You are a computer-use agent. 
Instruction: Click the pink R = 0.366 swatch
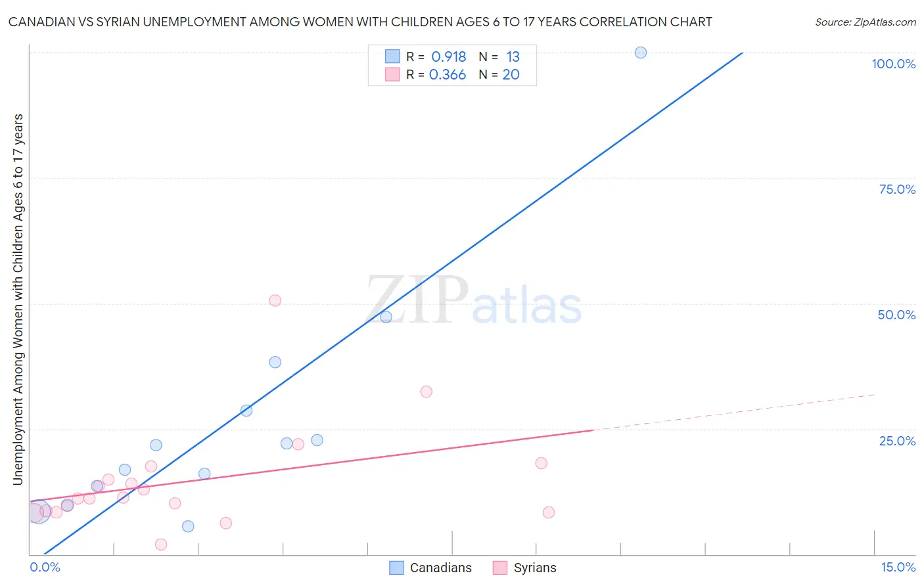(x=392, y=74)
